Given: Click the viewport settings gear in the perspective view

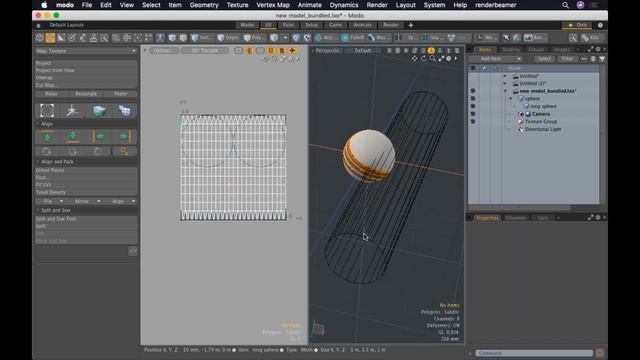Looking at the screenshot, I should click(449, 59).
